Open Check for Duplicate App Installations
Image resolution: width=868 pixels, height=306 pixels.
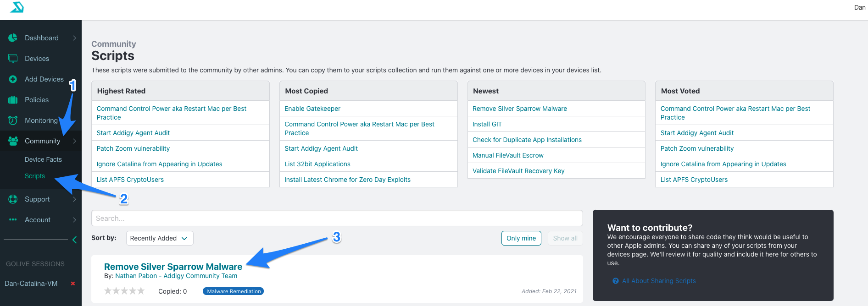click(x=527, y=140)
